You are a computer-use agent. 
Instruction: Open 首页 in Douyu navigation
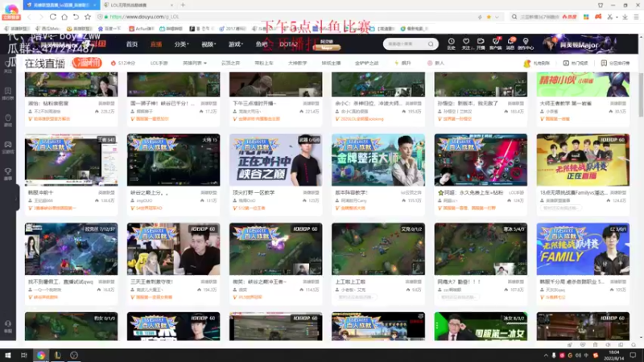132,44
